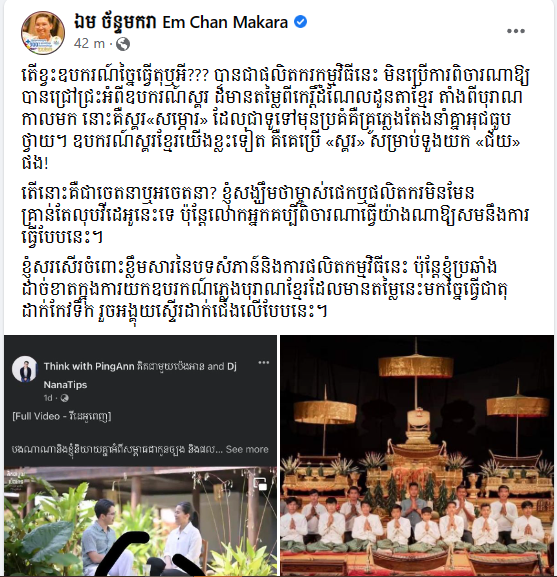Click the 42 m post timestamp
557x577 pixels.
click(89, 43)
